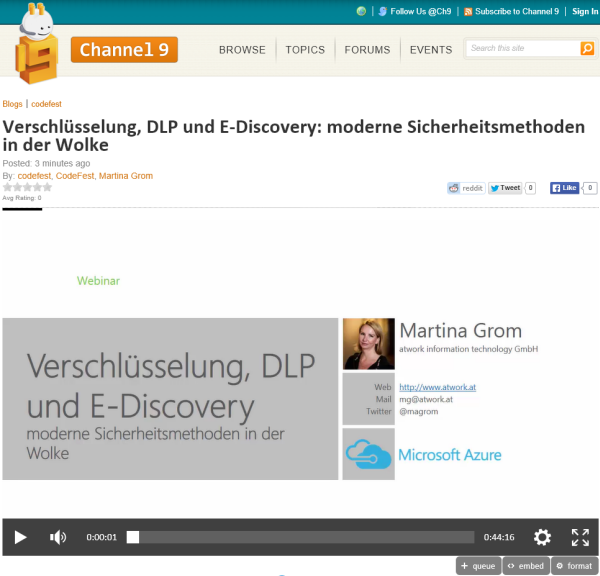Click the orange search magnifier button
The width and height of the screenshot is (600, 576).
(x=587, y=48)
